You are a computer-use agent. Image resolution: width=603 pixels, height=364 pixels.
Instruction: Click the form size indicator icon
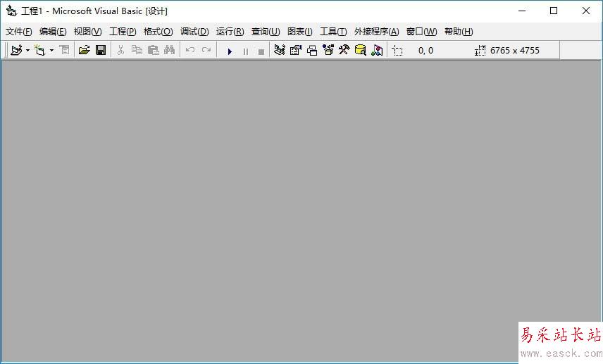click(480, 51)
